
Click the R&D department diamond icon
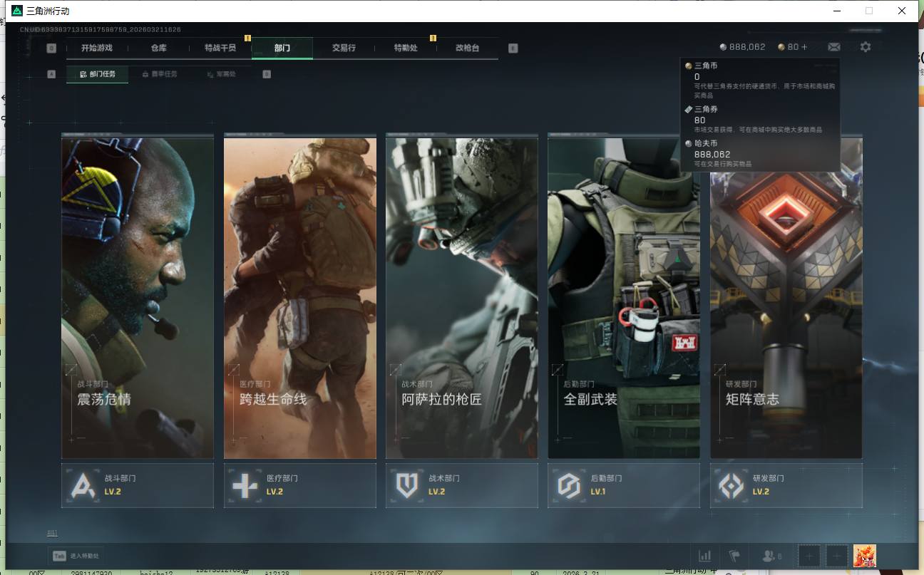point(731,486)
